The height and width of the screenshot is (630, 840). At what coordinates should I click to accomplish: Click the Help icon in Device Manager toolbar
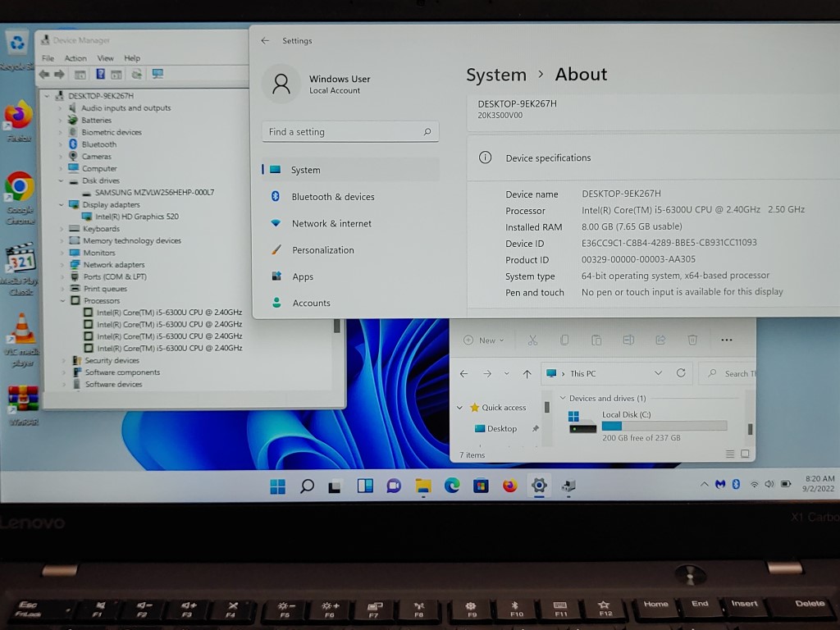[100, 74]
